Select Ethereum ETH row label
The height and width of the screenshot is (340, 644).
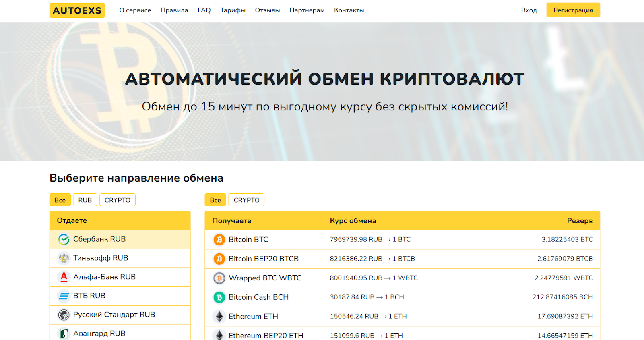(x=253, y=316)
